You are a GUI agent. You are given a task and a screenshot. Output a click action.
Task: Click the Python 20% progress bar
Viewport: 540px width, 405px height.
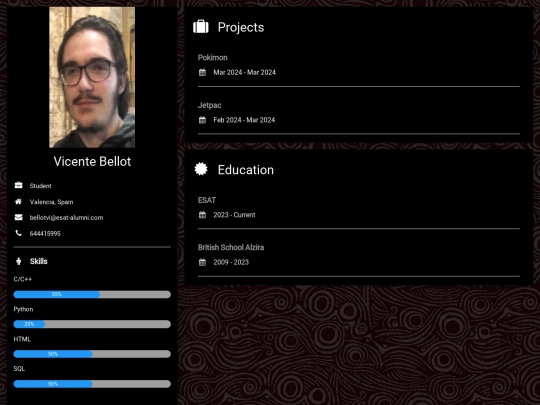click(x=92, y=324)
